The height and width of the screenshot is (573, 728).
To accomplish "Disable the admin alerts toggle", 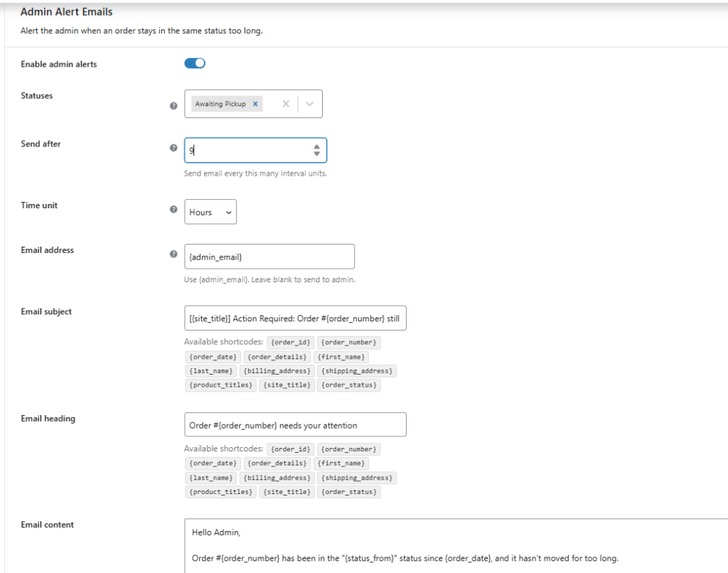I will point(195,63).
